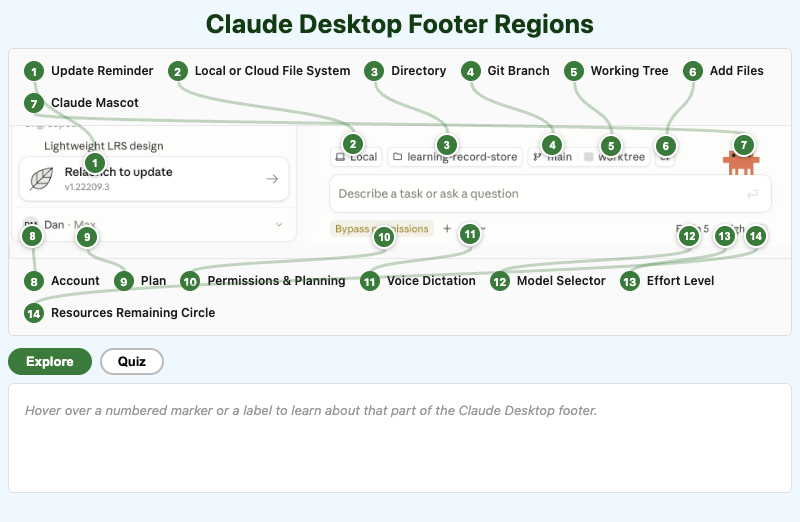The height and width of the screenshot is (522, 800).
Task: Click the Hover over a numbered marker hint
Action: point(311,411)
